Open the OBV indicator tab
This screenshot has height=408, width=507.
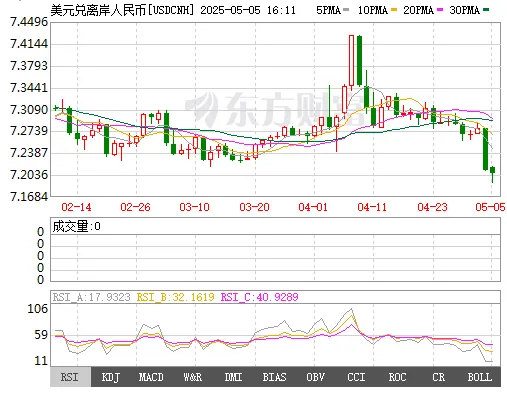coord(315,377)
